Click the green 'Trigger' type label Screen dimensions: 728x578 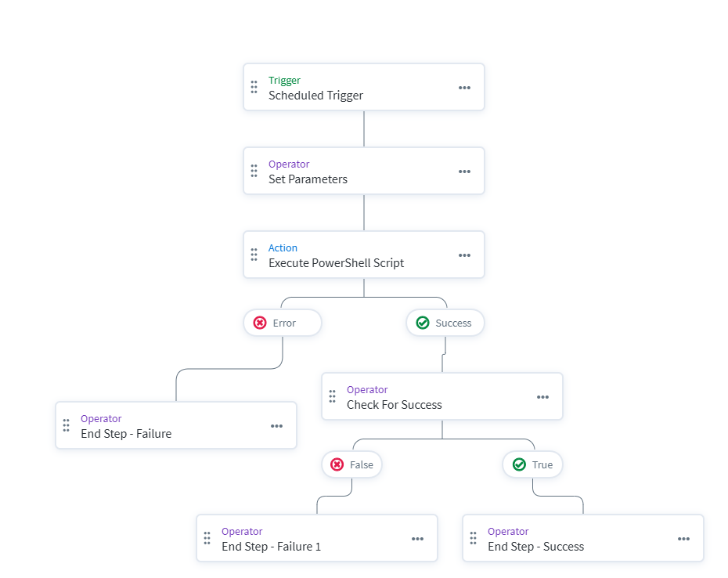click(284, 81)
